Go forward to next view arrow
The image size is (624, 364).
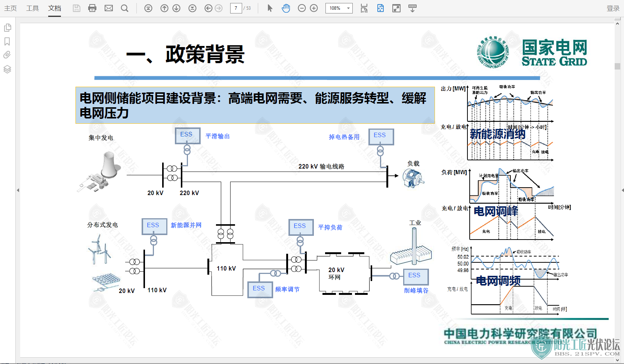click(219, 8)
